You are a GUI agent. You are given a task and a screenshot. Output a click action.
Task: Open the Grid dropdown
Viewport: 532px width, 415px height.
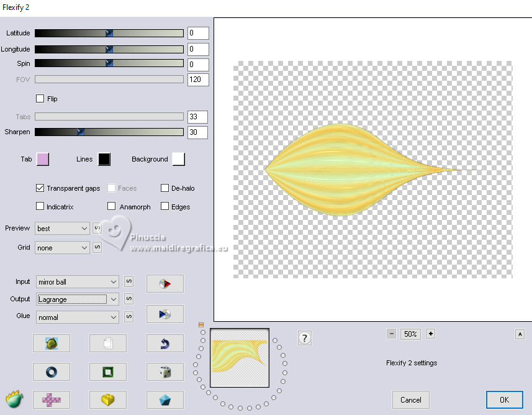[x=62, y=248]
